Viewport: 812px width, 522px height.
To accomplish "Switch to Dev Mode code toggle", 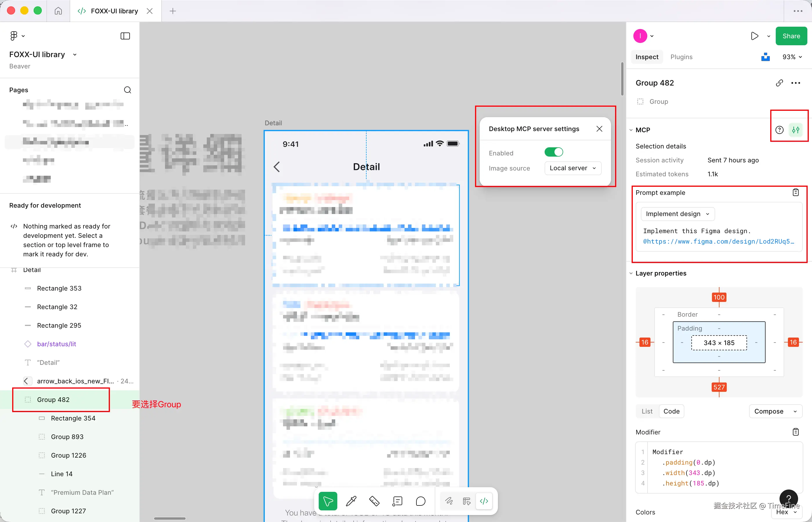I will (x=484, y=501).
